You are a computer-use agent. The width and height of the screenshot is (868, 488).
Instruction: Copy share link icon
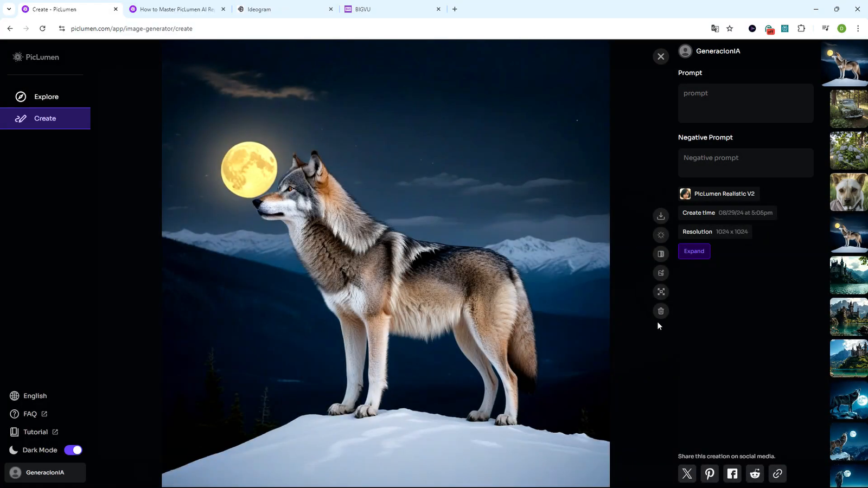point(777,473)
